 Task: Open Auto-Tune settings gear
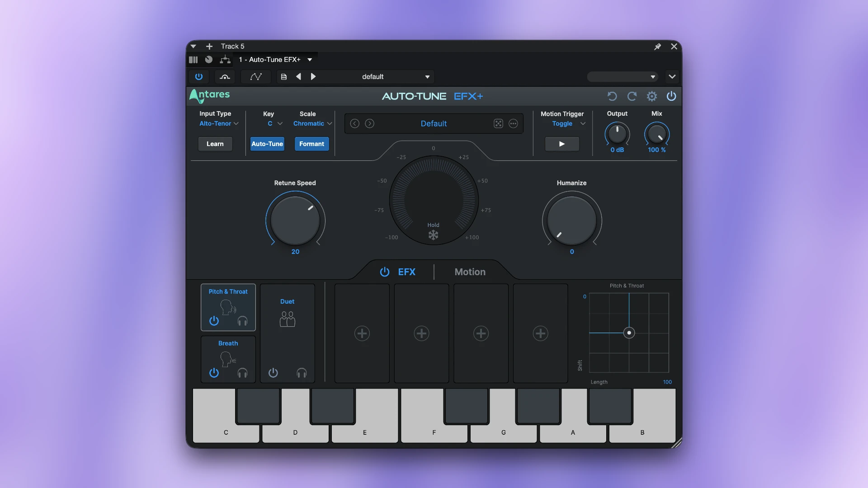651,96
